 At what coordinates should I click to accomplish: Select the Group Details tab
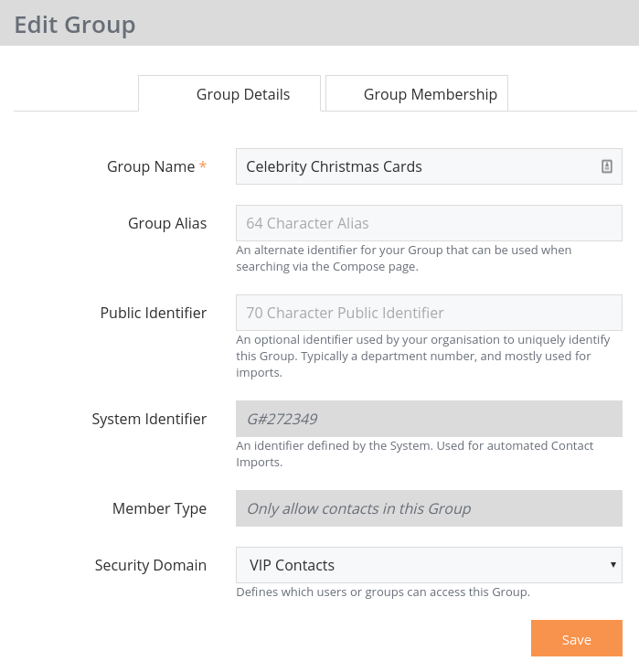point(229,93)
